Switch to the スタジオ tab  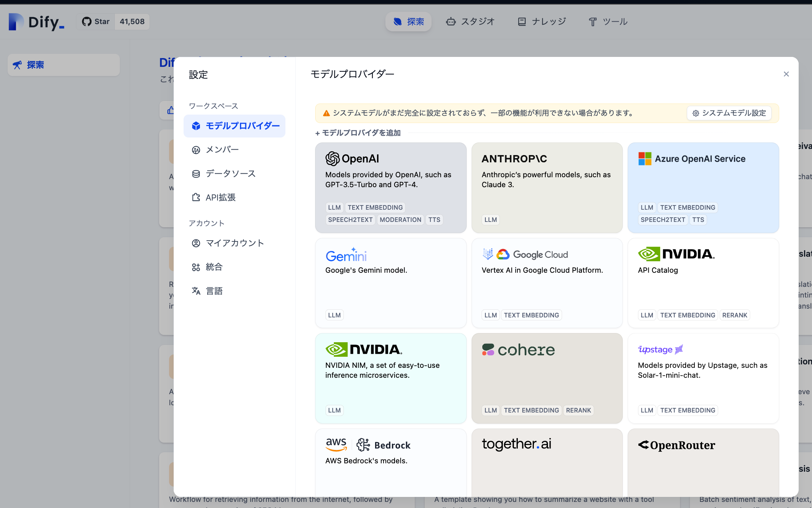pyautogui.click(x=470, y=21)
